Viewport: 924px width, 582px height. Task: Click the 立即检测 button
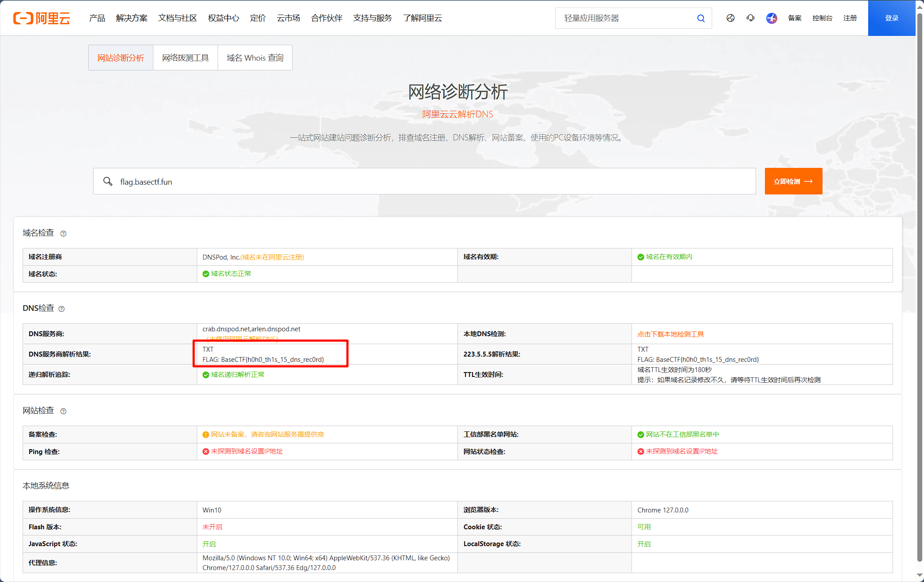[x=793, y=181]
